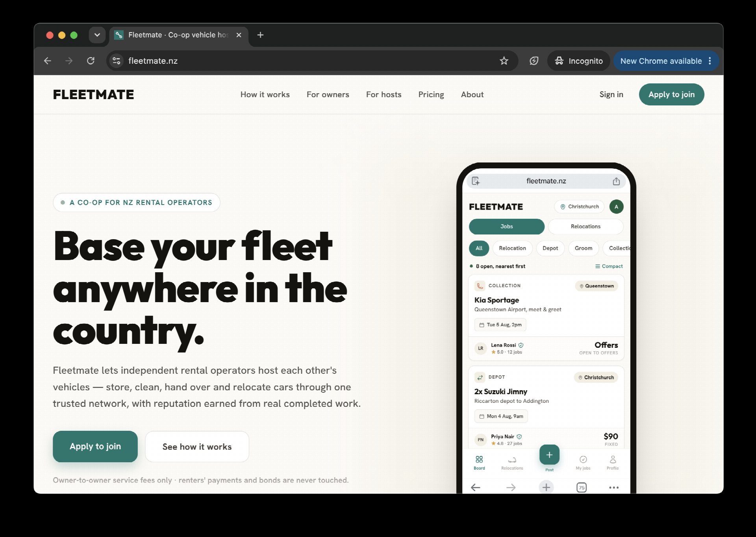Click the Collection phone icon on Kia card
Image resolution: width=756 pixels, height=537 pixels.
point(480,286)
